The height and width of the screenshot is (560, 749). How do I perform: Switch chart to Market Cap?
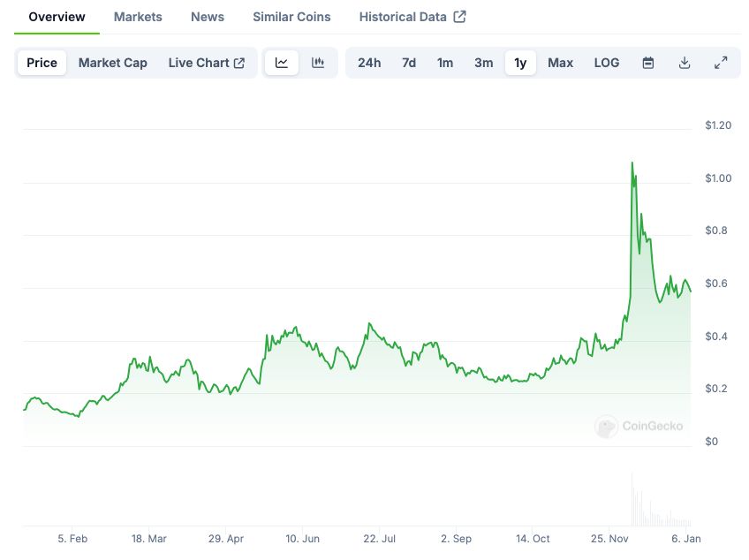tap(113, 63)
